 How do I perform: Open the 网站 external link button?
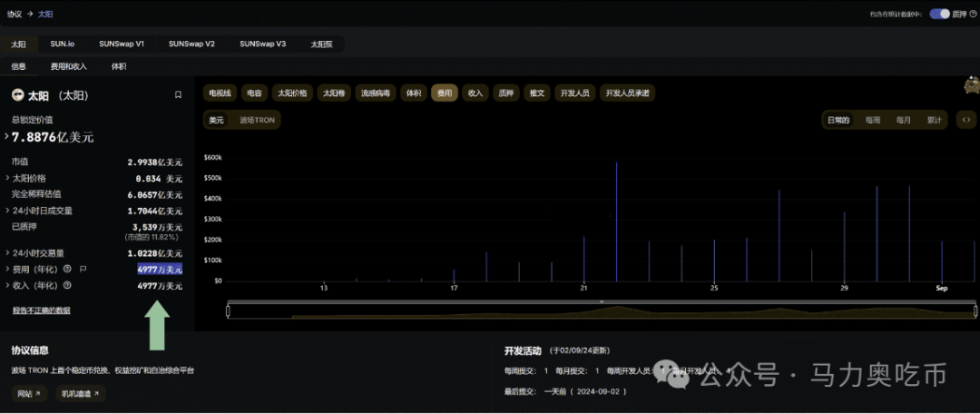(x=29, y=393)
